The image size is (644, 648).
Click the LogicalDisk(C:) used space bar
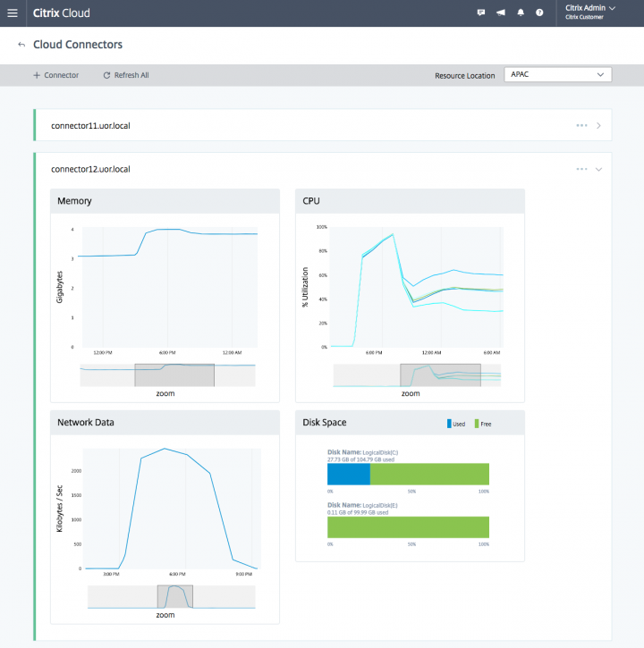pos(349,474)
